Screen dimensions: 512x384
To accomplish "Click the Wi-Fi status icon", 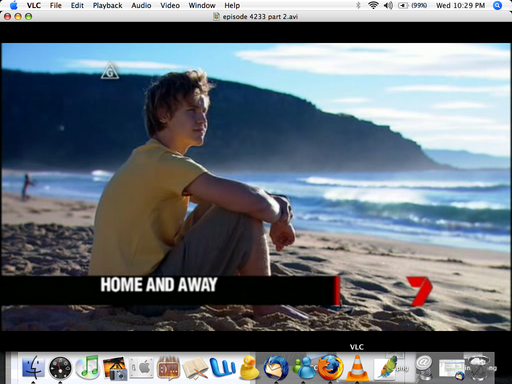I will tap(373, 5).
